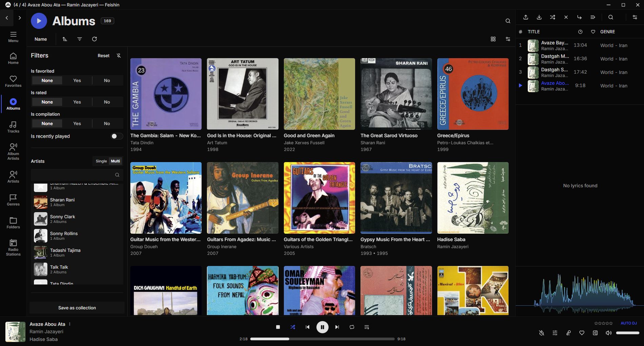The height and width of the screenshot is (346, 644).
Task: Shuffle the queue from the queue toolbar
Action: coord(552,17)
